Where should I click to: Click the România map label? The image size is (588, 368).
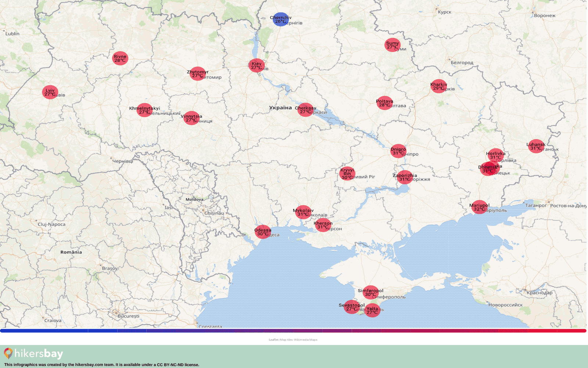(71, 252)
